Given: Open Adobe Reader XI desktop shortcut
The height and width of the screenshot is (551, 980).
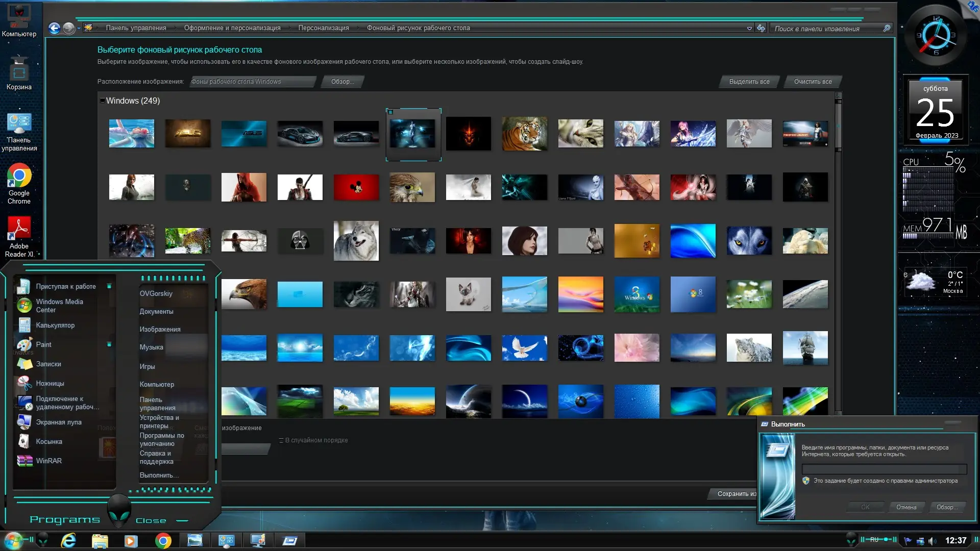Looking at the screenshot, I should click(x=19, y=237).
